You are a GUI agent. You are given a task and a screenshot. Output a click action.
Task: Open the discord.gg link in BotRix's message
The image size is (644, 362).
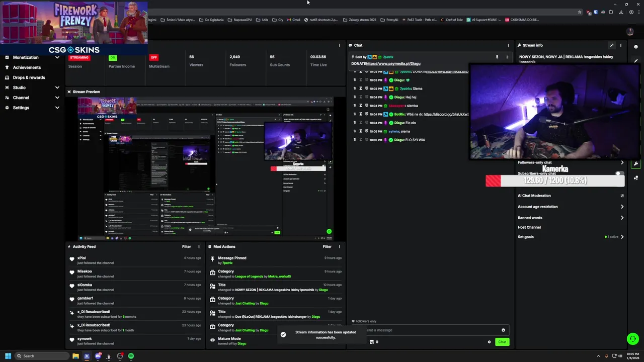[x=446, y=114]
